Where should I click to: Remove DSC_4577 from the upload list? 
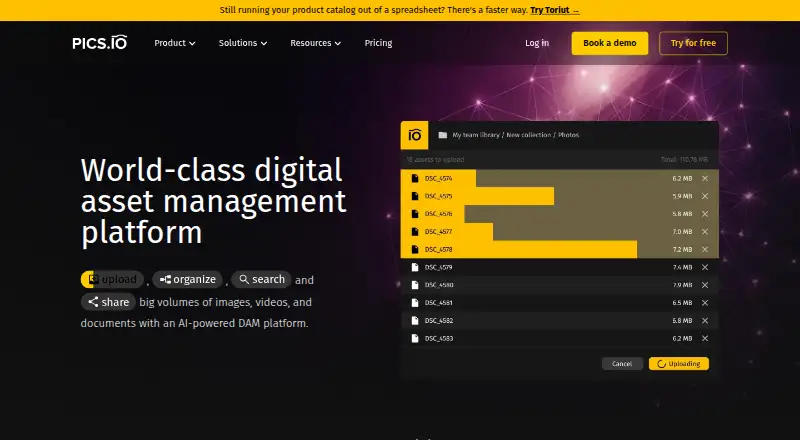705,232
